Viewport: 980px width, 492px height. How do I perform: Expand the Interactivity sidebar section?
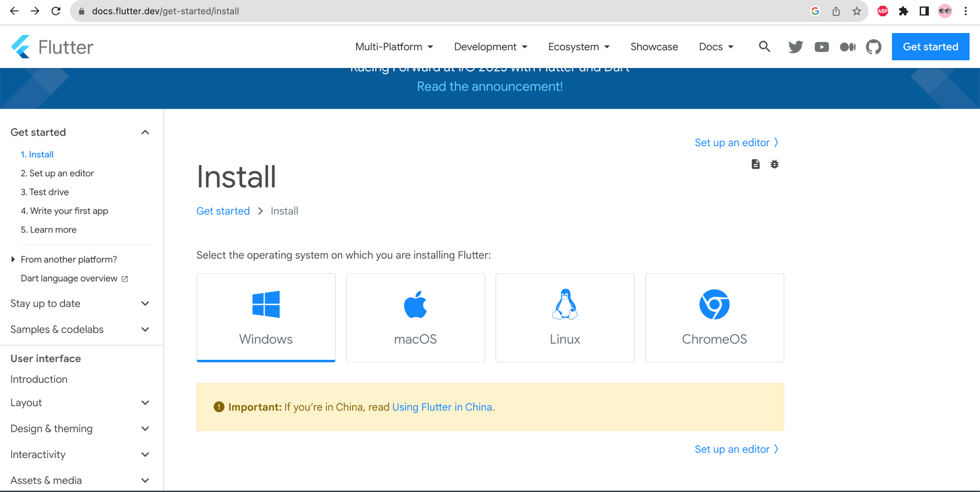click(x=145, y=455)
